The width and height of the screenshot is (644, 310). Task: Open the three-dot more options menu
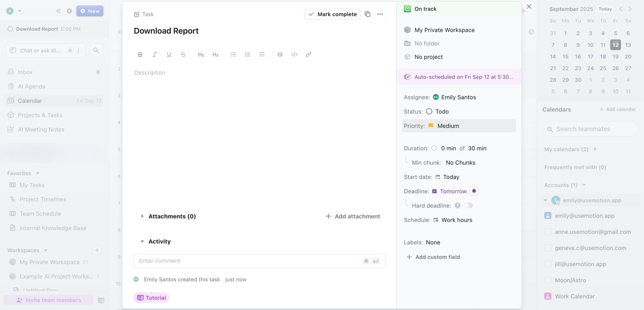[x=380, y=14]
